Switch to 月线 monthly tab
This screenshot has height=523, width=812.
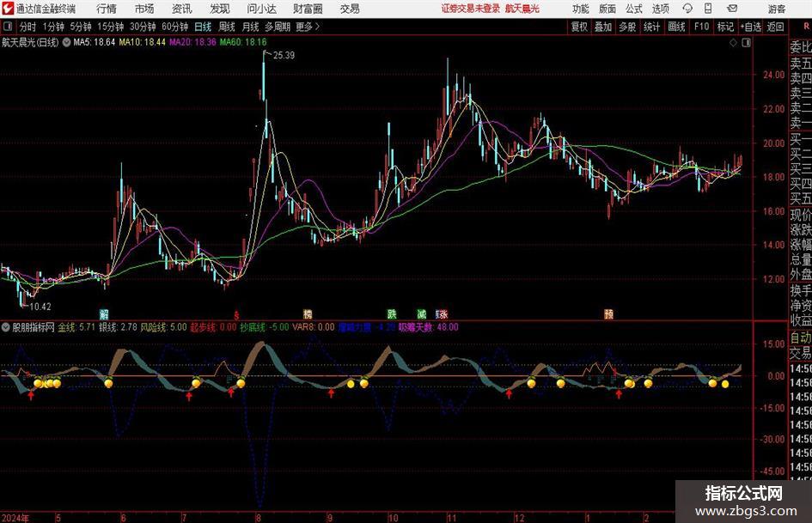coord(250,27)
